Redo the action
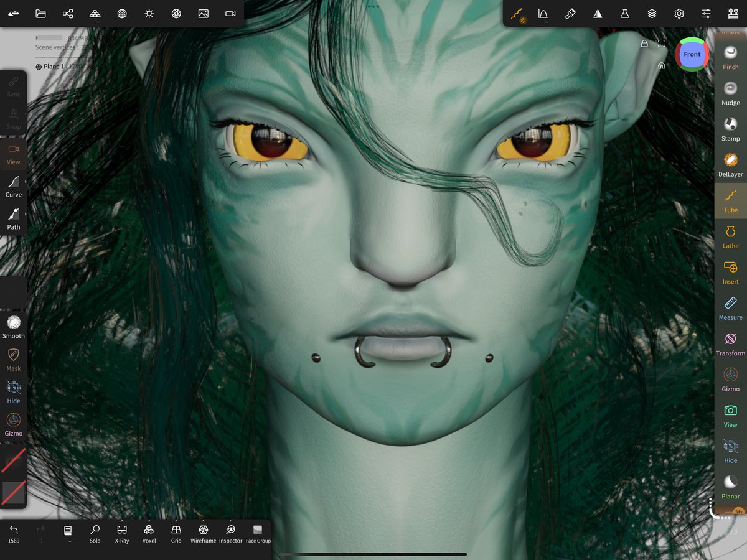The image size is (747, 560). click(x=41, y=533)
